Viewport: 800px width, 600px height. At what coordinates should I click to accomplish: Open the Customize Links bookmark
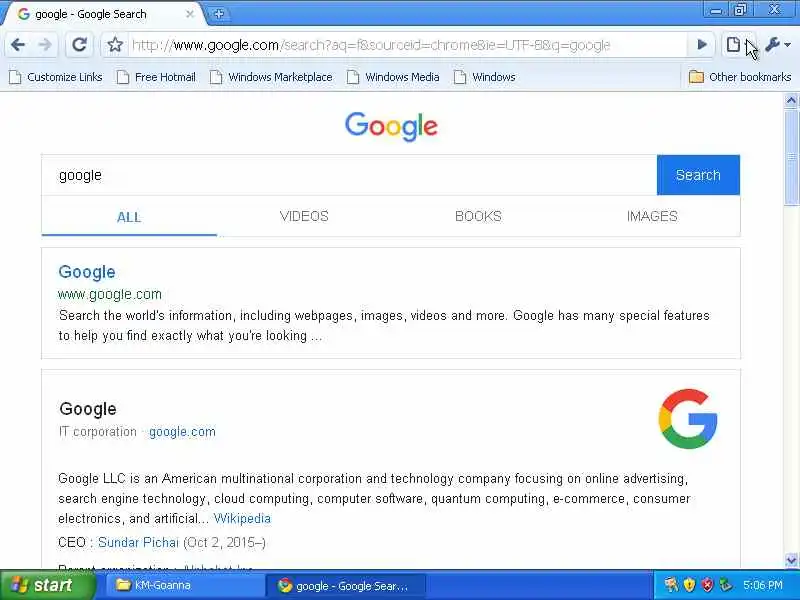click(56, 77)
